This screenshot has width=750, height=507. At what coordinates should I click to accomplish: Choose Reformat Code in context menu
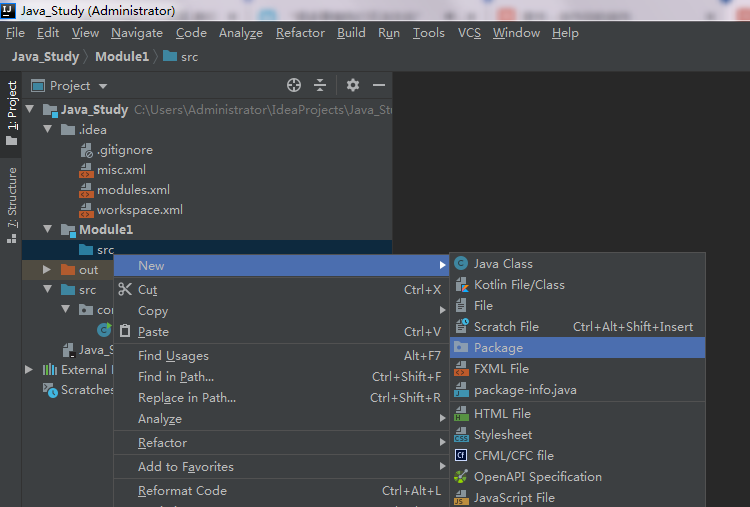281,490
